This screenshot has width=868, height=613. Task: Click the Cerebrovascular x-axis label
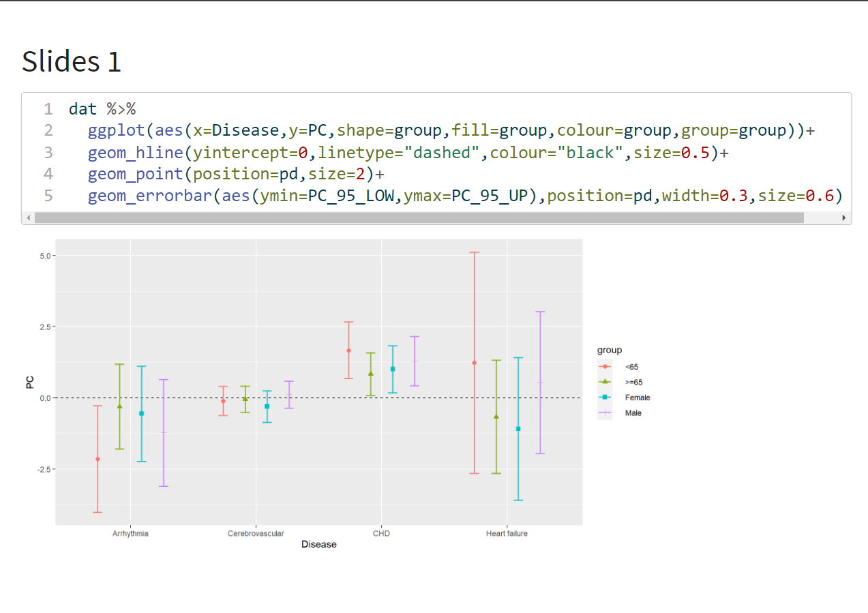coord(256,533)
